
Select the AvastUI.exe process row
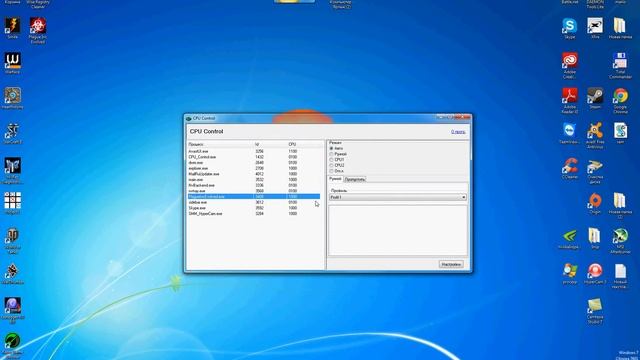(x=253, y=151)
